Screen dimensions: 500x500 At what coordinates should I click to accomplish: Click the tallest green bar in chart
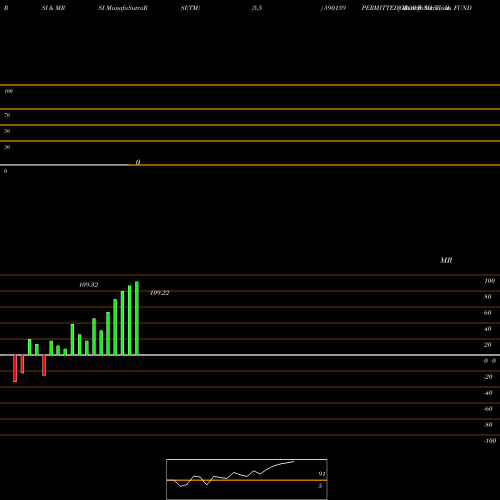137,318
